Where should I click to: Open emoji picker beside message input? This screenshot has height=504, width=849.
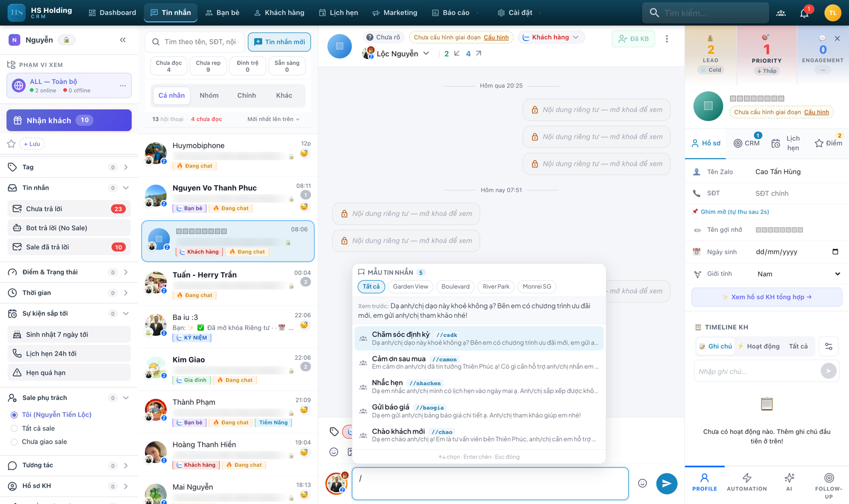[x=643, y=483]
